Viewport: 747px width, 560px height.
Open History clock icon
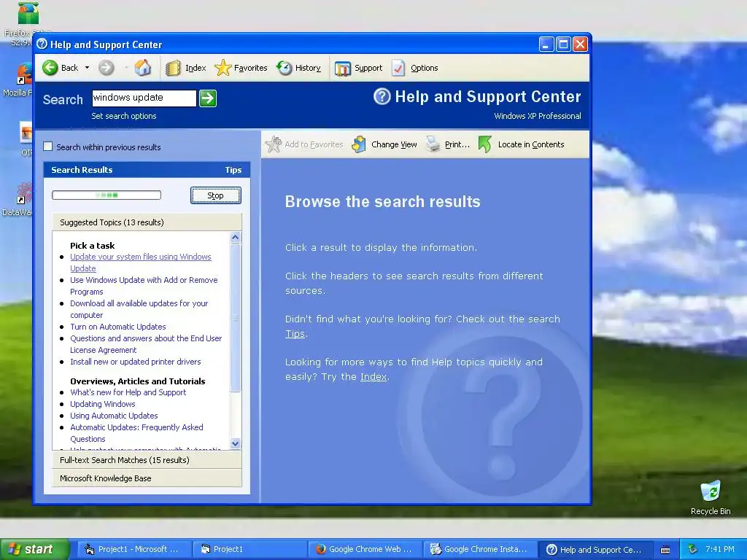click(x=285, y=68)
